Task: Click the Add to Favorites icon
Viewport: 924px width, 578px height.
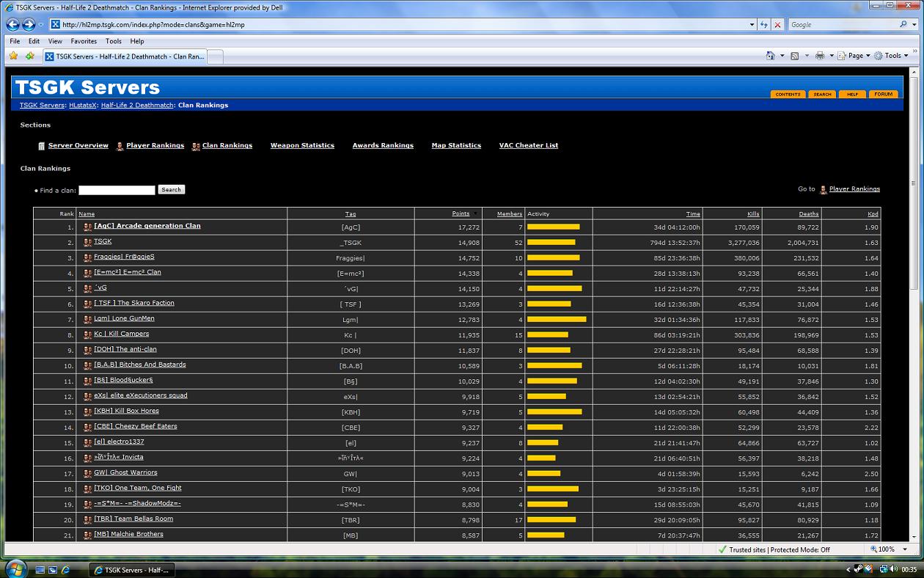Action: [30, 56]
